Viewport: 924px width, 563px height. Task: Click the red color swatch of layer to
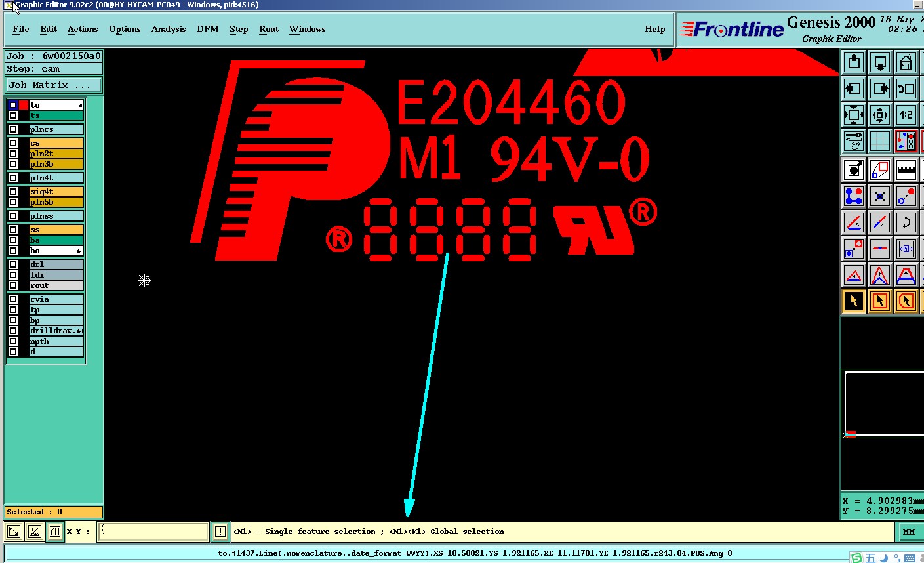24,105
